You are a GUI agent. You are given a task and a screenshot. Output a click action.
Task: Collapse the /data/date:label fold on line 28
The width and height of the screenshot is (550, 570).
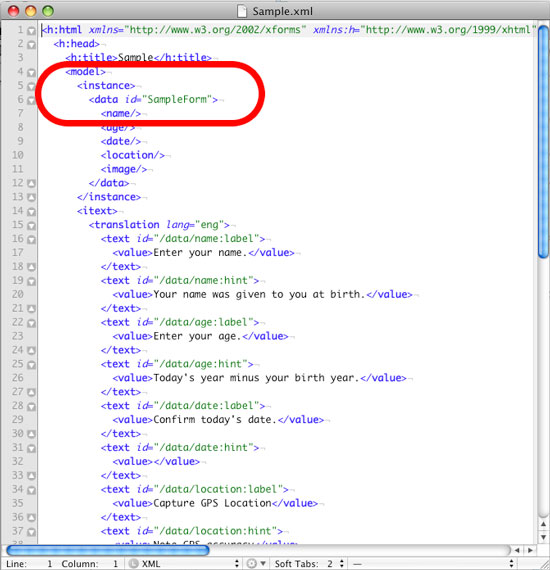pyautogui.click(x=32, y=407)
